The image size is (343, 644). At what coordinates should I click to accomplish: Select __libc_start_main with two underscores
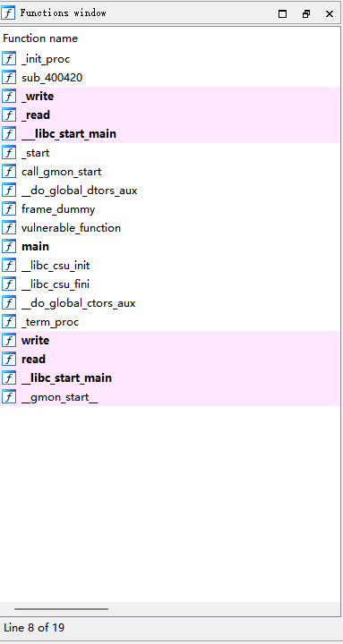coord(66,378)
